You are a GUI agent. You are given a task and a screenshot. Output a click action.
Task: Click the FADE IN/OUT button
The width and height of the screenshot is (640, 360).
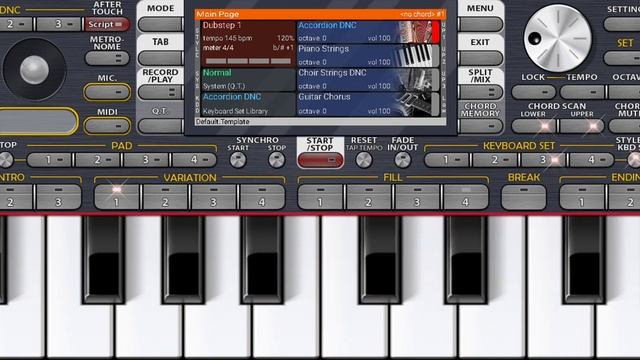(x=402, y=160)
